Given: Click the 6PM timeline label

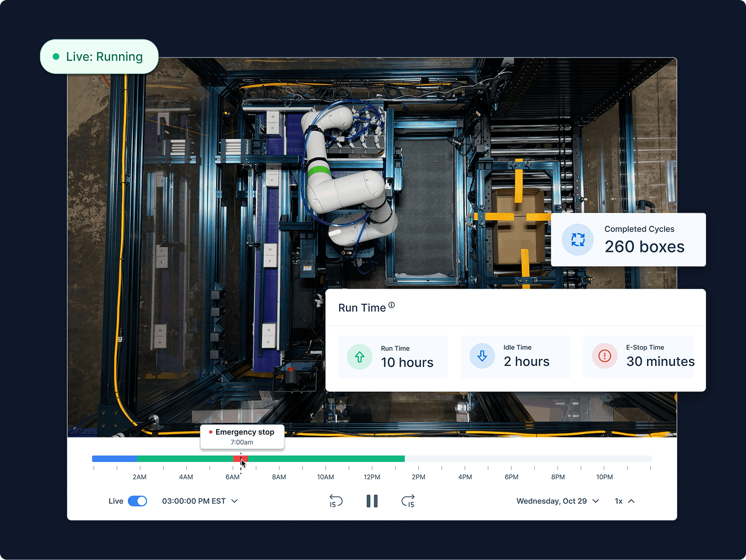Looking at the screenshot, I should 511,477.
